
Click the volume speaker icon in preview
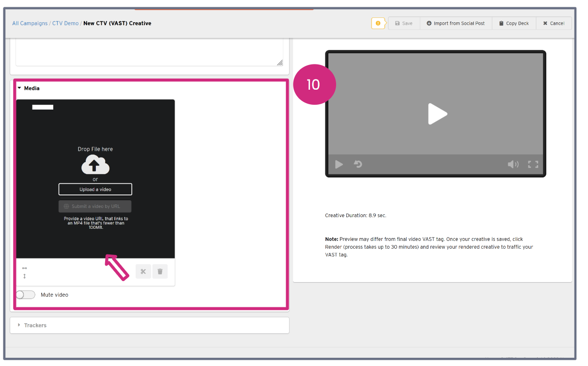[x=513, y=164]
